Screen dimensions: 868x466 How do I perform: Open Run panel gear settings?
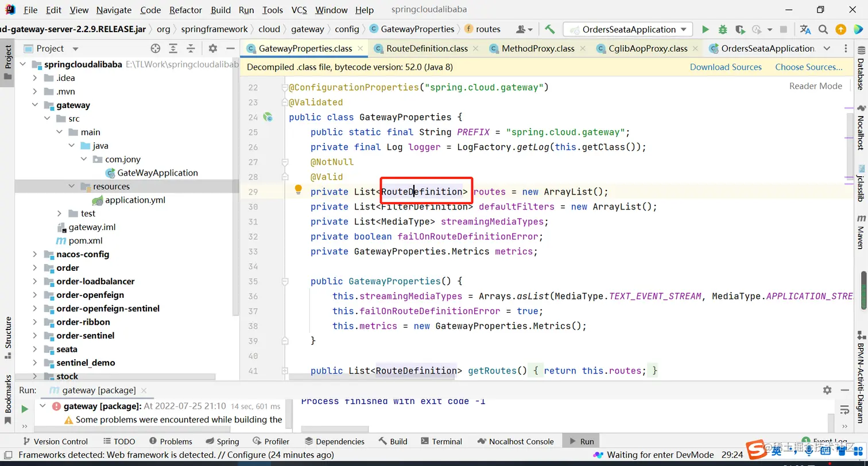pyautogui.click(x=827, y=390)
